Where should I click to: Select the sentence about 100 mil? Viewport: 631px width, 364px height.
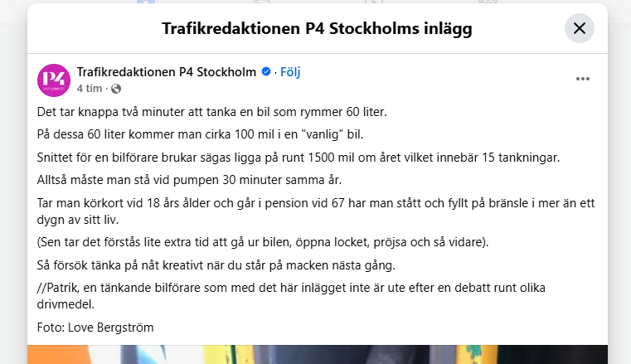coord(200,134)
